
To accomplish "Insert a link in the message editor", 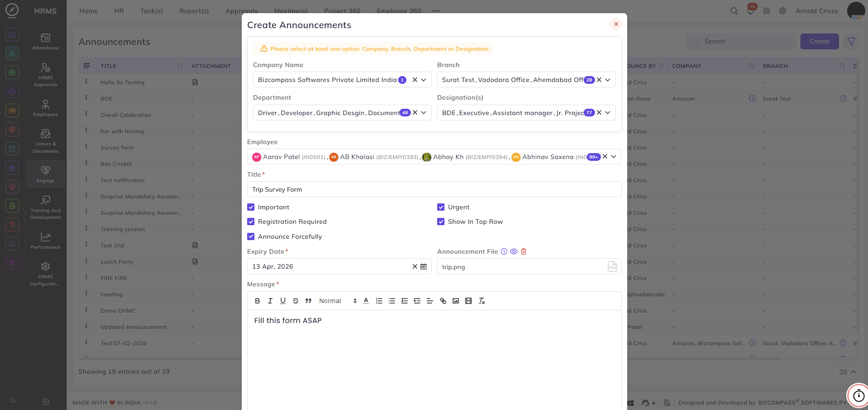I will [443, 301].
